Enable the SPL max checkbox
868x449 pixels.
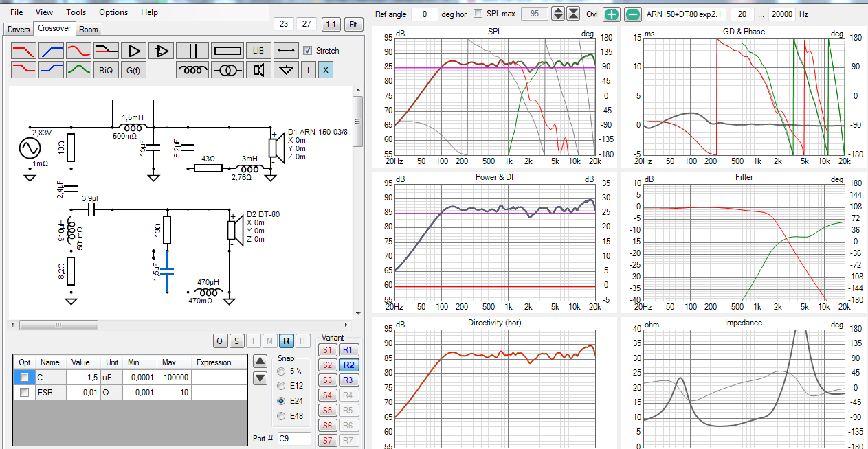click(x=478, y=14)
